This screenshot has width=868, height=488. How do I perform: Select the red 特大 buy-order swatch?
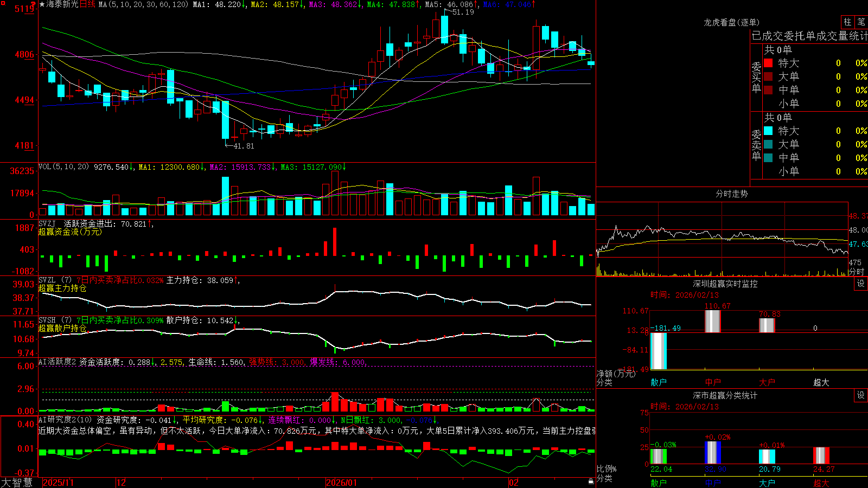(768, 63)
